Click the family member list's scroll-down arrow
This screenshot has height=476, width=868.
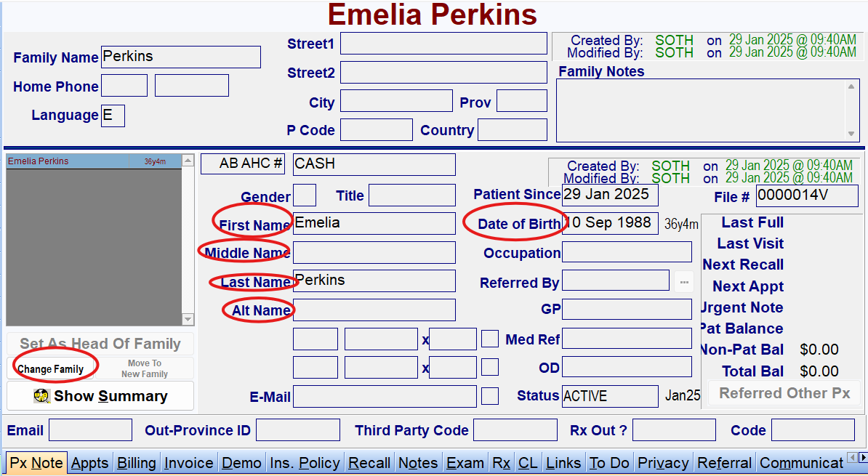click(x=188, y=319)
